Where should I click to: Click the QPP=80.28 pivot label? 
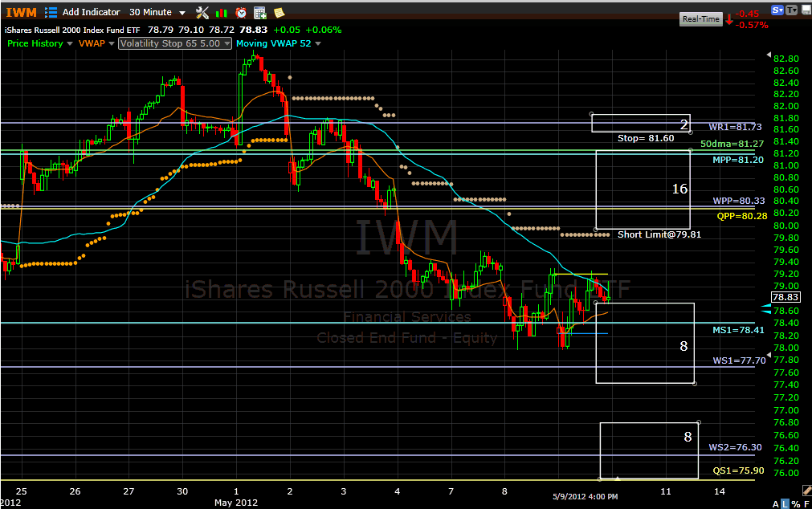click(741, 216)
